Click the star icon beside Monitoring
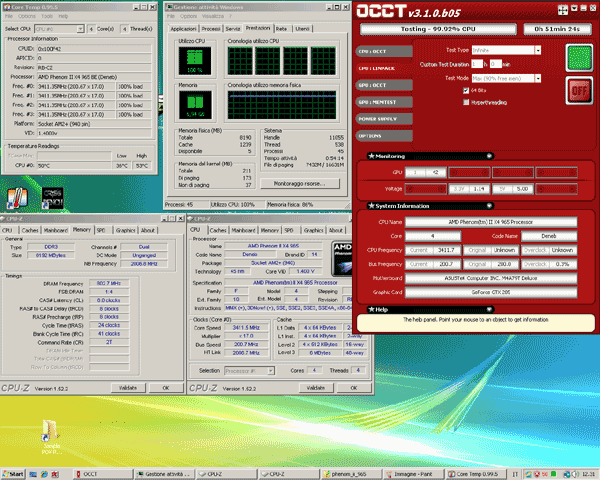 pyautogui.click(x=371, y=156)
